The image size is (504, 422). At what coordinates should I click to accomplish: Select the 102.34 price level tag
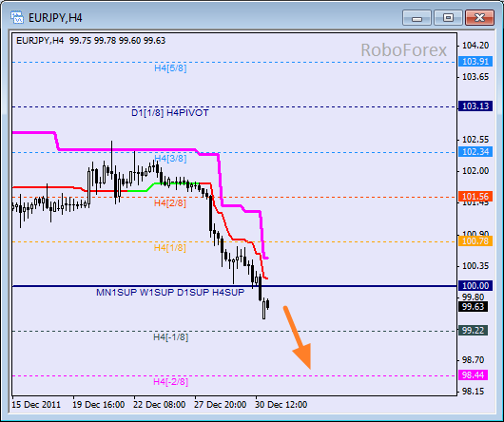coord(475,151)
